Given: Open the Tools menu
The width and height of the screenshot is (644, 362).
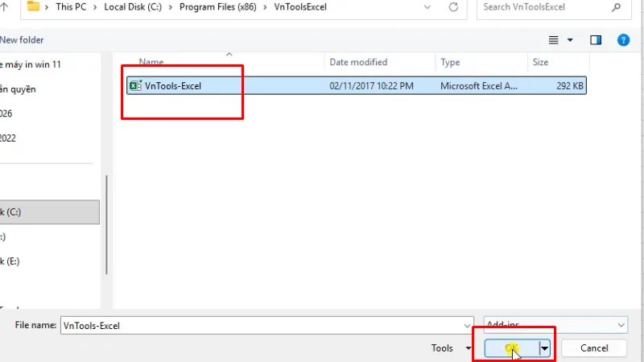Looking at the screenshot, I should pyautogui.click(x=451, y=348).
